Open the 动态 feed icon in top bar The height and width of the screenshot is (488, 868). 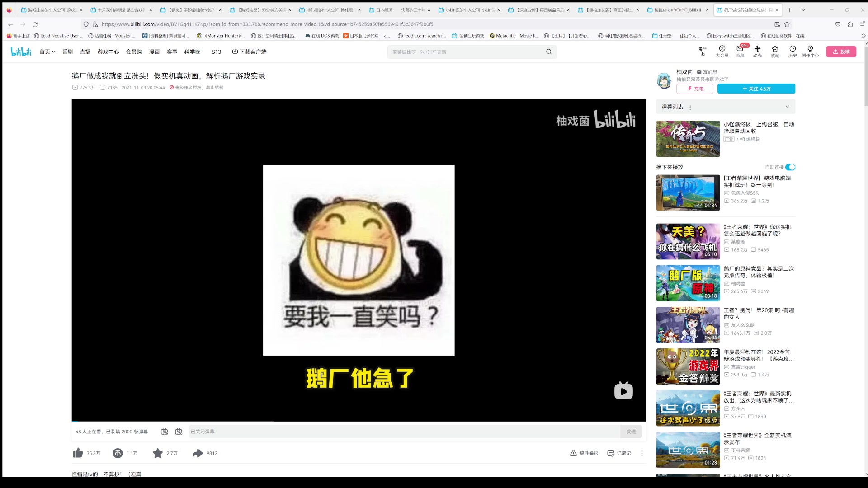757,52
